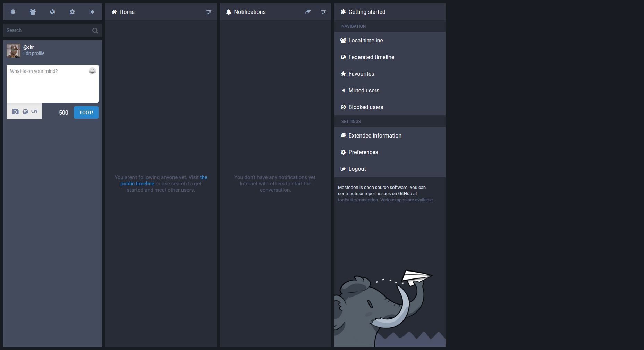Screen dimensions: 644x350
Task: Click the @chr profile avatar
Action: [x=14, y=51]
